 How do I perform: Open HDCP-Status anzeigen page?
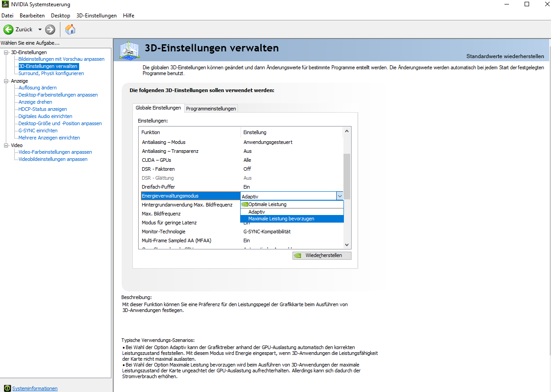[42, 109]
